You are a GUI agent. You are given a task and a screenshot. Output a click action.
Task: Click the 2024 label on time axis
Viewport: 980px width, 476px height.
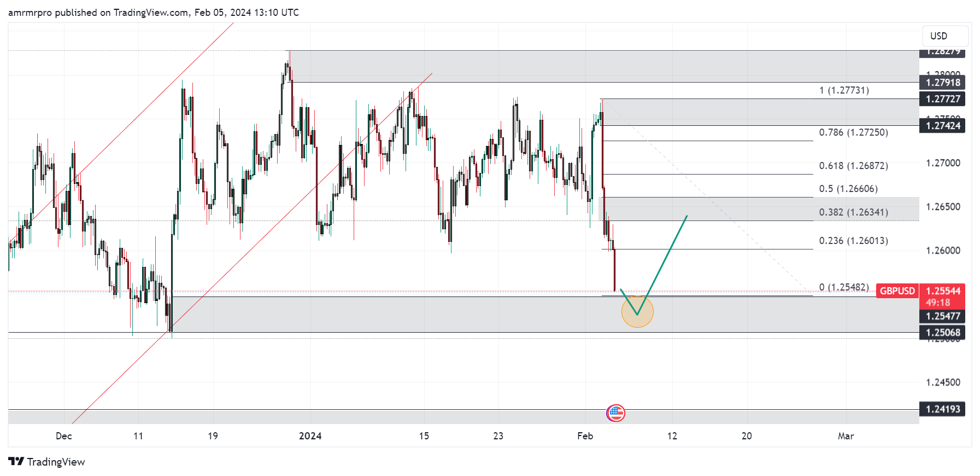pos(310,436)
